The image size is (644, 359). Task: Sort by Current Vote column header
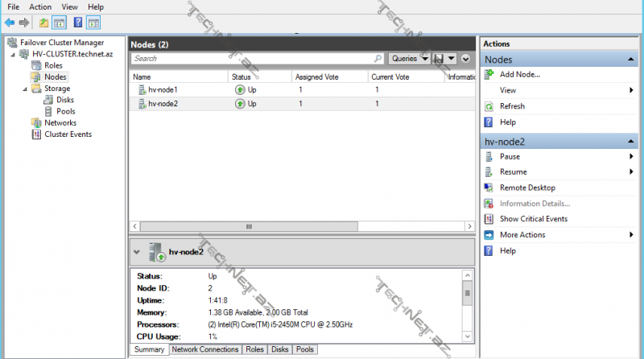tap(407, 76)
